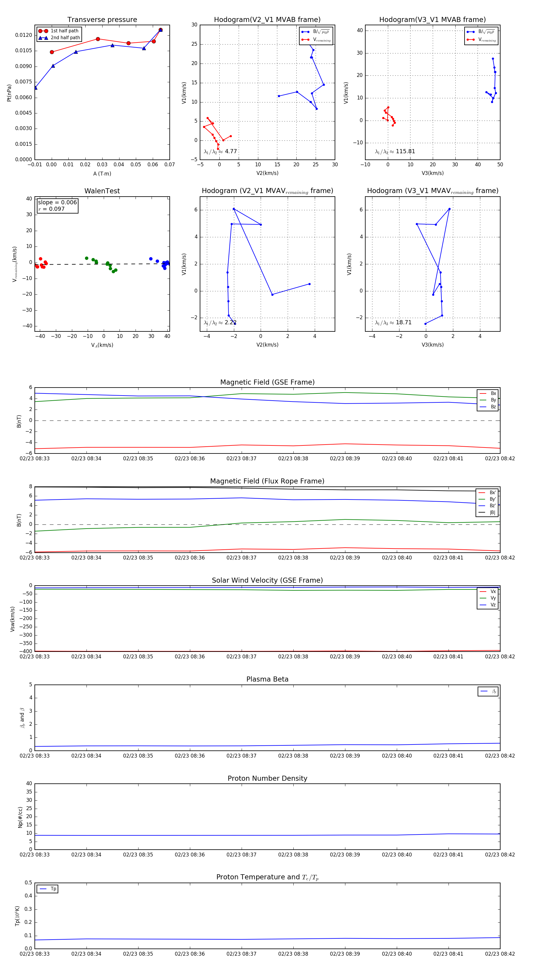Screen dimensions: 535x980
Task: Click the "Magnetic Field (Flux Rope Frame)" title
Action: point(267,481)
